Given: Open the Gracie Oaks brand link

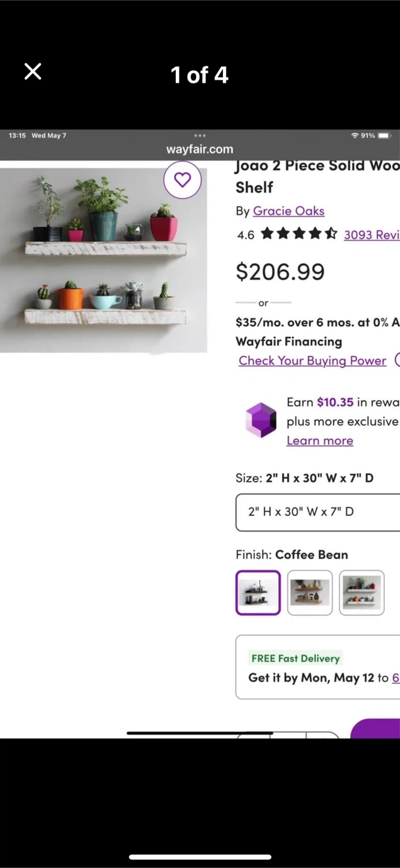Looking at the screenshot, I should (x=289, y=211).
